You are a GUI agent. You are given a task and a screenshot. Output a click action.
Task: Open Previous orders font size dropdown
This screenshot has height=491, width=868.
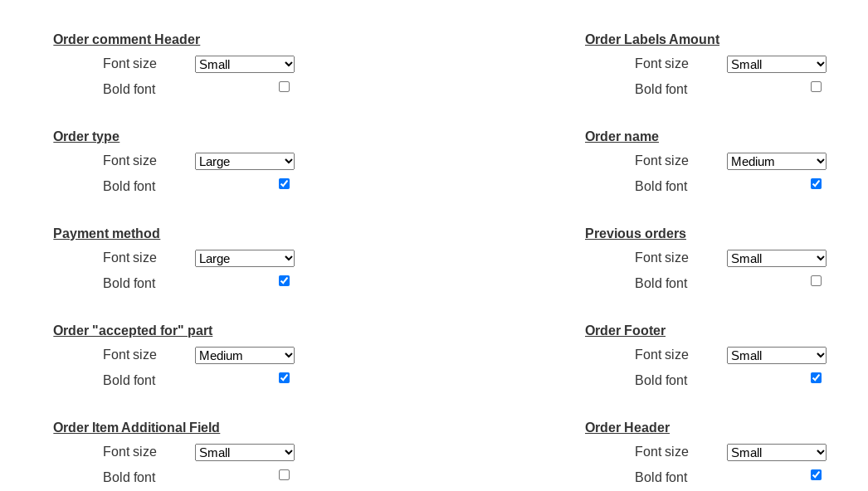(x=777, y=259)
